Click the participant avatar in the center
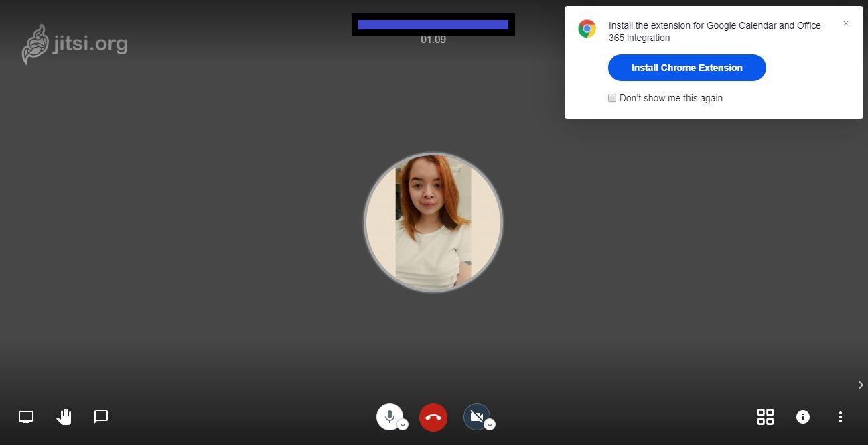Image resolution: width=868 pixels, height=445 pixels. click(x=433, y=222)
